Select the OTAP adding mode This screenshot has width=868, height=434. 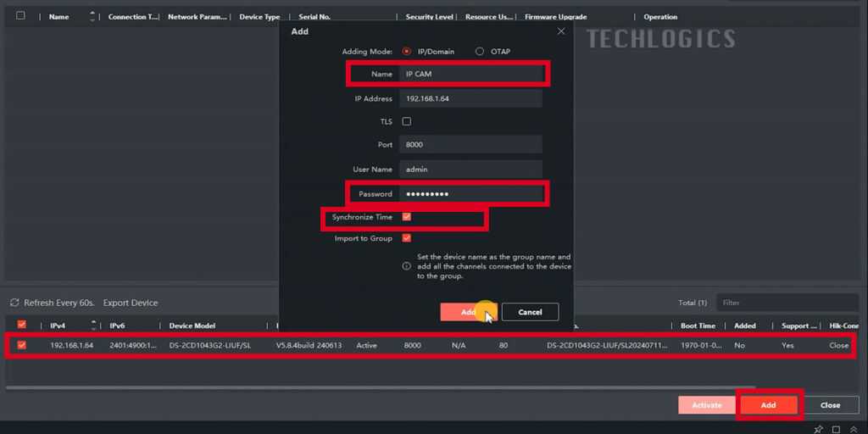point(480,52)
